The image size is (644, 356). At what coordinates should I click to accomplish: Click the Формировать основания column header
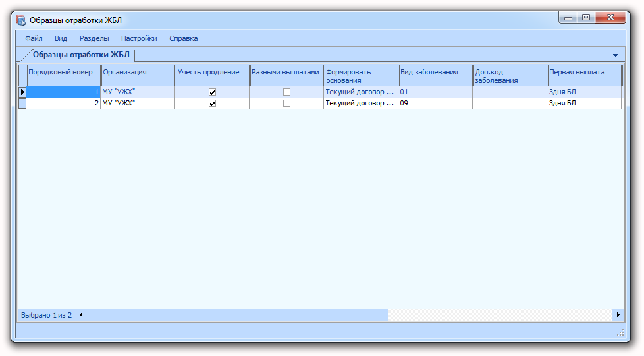(x=361, y=76)
